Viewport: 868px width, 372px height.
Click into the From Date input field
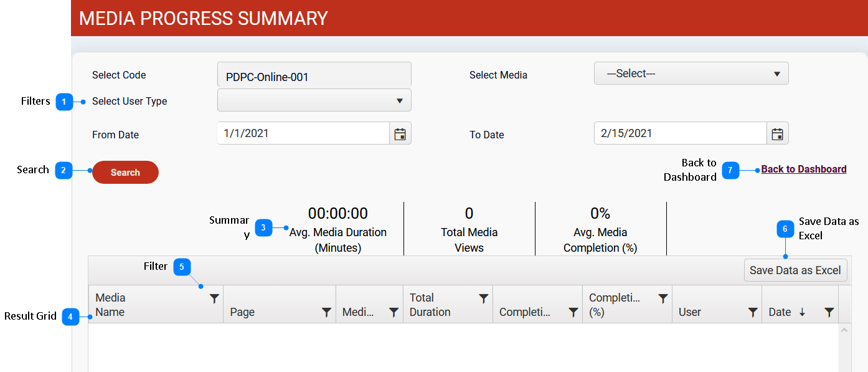(303, 133)
